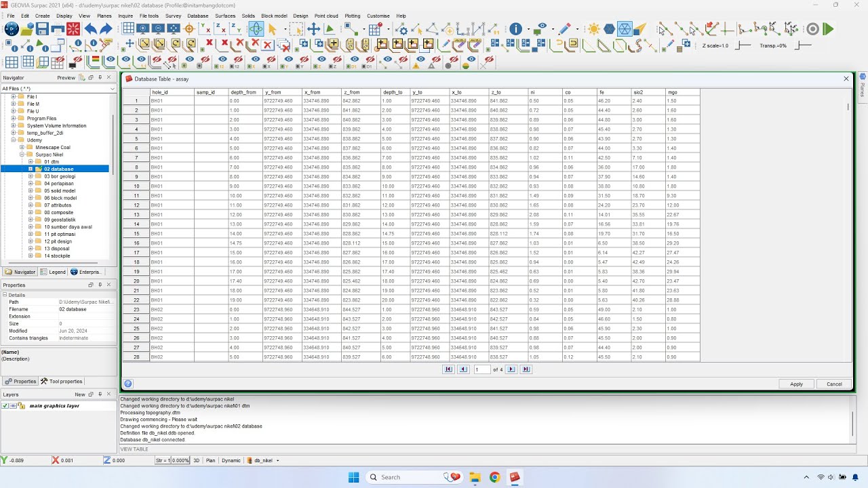Click the blue undo arrow
The width and height of the screenshot is (868, 488).
[x=90, y=29]
